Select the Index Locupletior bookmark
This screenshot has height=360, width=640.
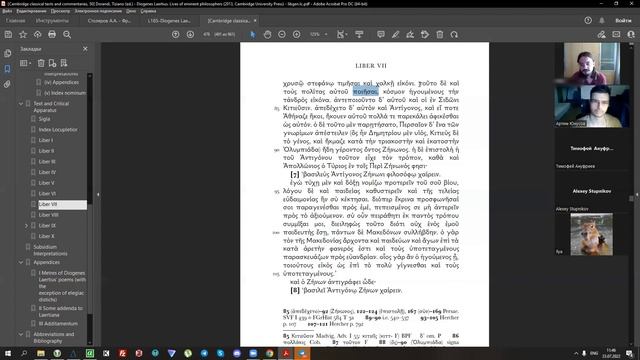(x=58, y=130)
